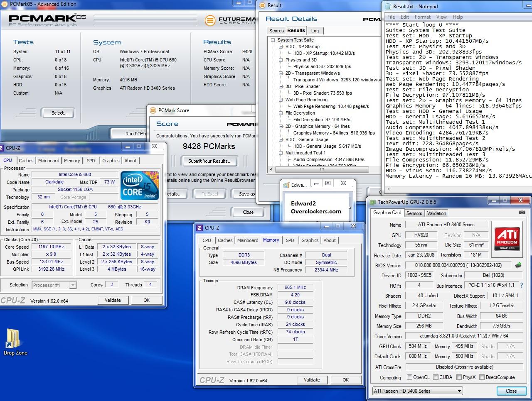Collapse the Multithreaded Test 1 node

tap(281, 153)
